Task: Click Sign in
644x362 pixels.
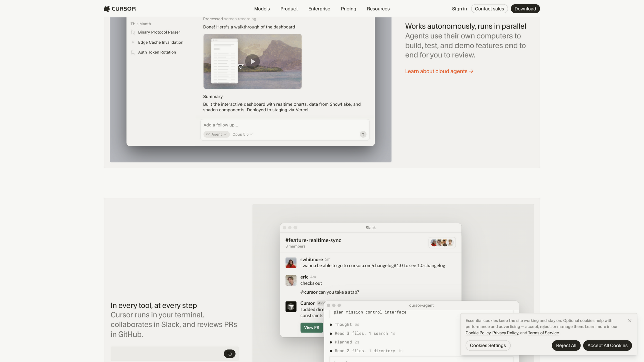Action: click(x=459, y=9)
